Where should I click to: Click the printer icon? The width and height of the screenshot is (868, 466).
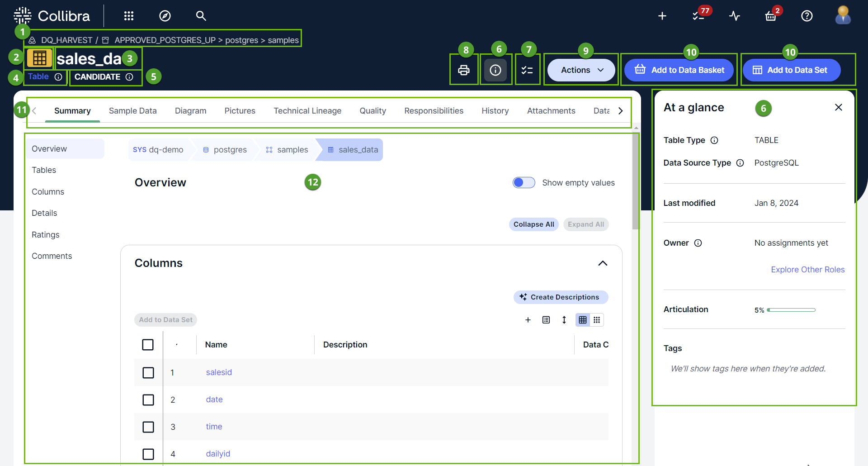point(464,70)
